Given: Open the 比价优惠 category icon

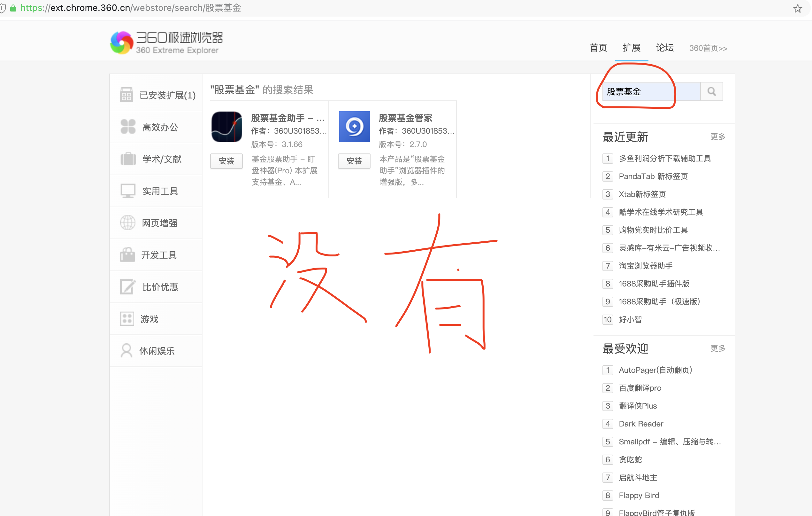Looking at the screenshot, I should tap(127, 286).
